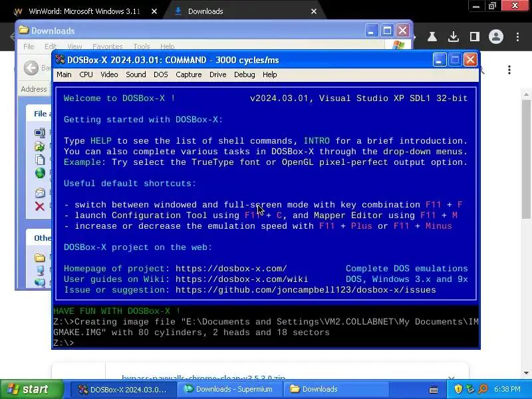Click the https://dosbox-x.com/wiki text
Viewport: 532px width, 399px height.
tap(241, 279)
